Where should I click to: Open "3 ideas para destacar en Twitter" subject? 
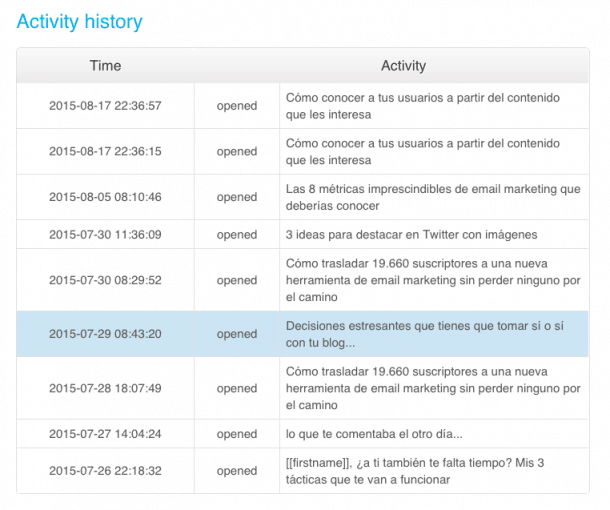pos(411,235)
